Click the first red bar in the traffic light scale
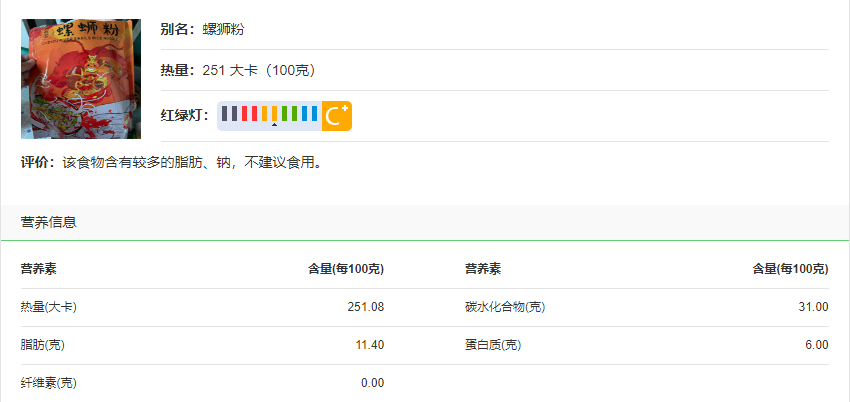 tap(244, 113)
